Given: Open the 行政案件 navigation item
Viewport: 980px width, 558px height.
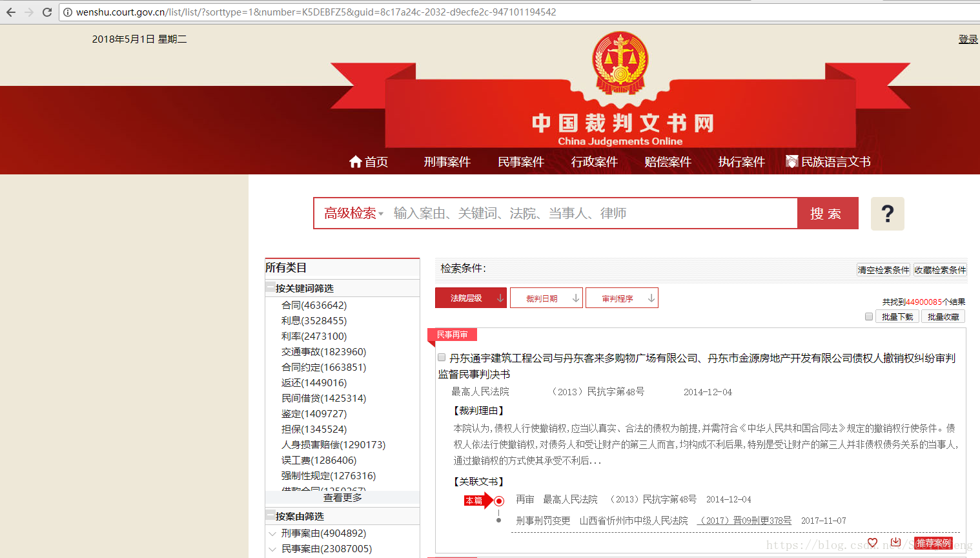Looking at the screenshot, I should (595, 161).
